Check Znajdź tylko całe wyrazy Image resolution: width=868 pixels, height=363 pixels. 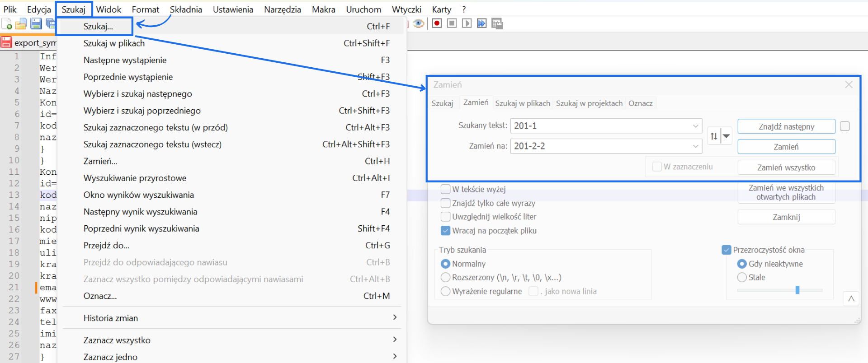coord(445,203)
